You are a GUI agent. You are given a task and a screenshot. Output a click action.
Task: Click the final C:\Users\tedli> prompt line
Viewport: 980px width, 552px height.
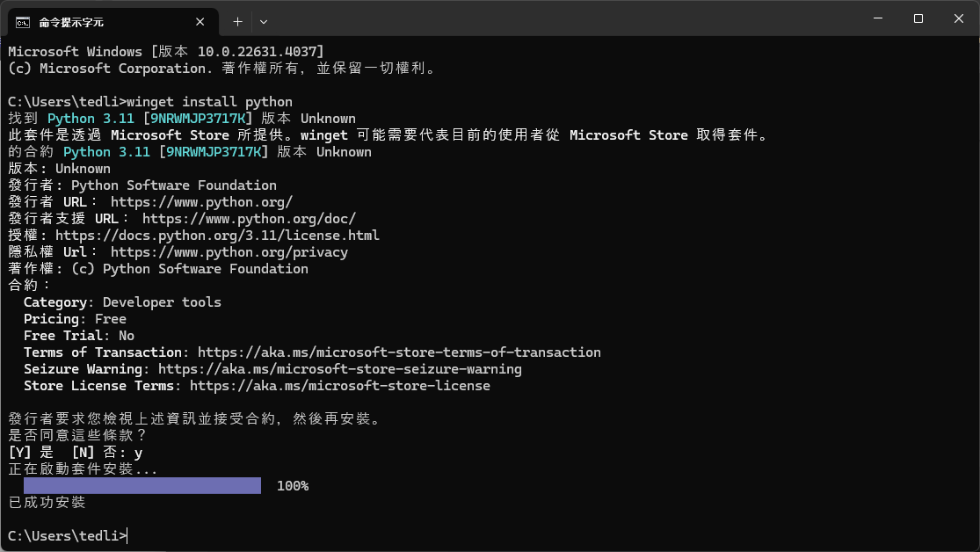point(67,535)
